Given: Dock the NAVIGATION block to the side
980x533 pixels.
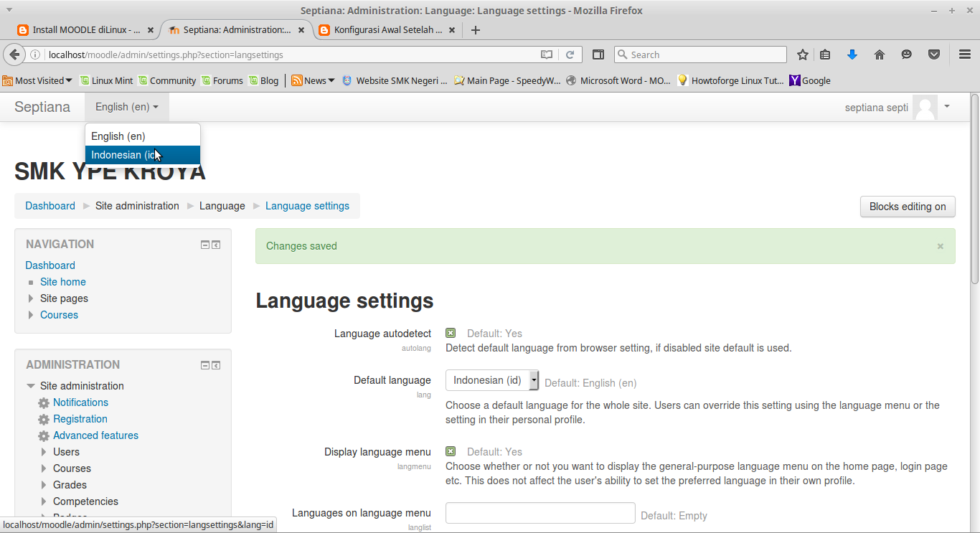Looking at the screenshot, I should click(x=216, y=244).
